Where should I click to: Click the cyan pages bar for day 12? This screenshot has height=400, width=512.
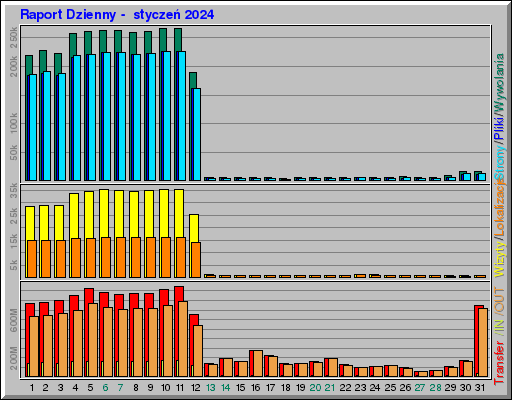coord(197,134)
